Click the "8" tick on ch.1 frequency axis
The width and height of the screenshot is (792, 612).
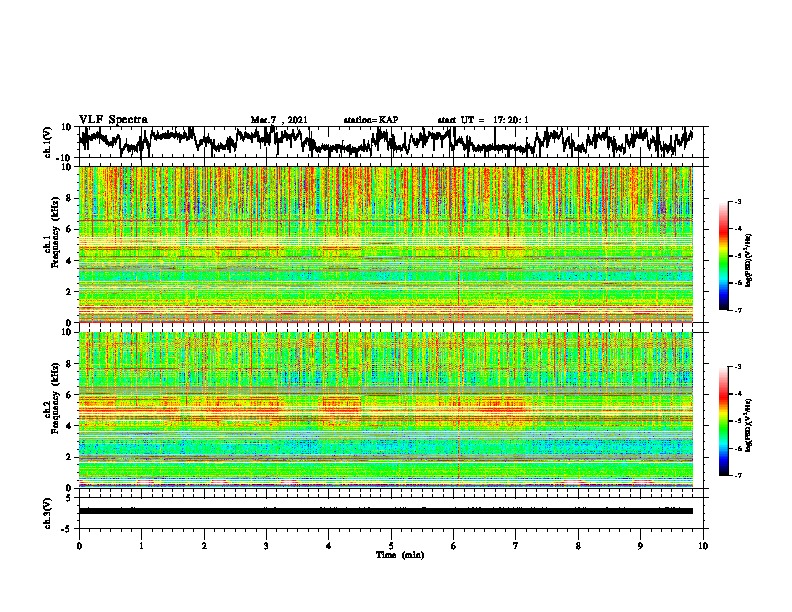[70, 198]
